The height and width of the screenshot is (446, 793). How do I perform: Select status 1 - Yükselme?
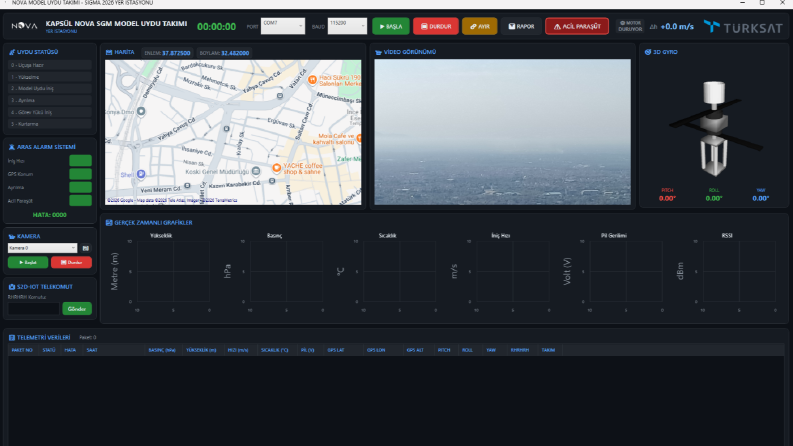[x=50, y=77]
